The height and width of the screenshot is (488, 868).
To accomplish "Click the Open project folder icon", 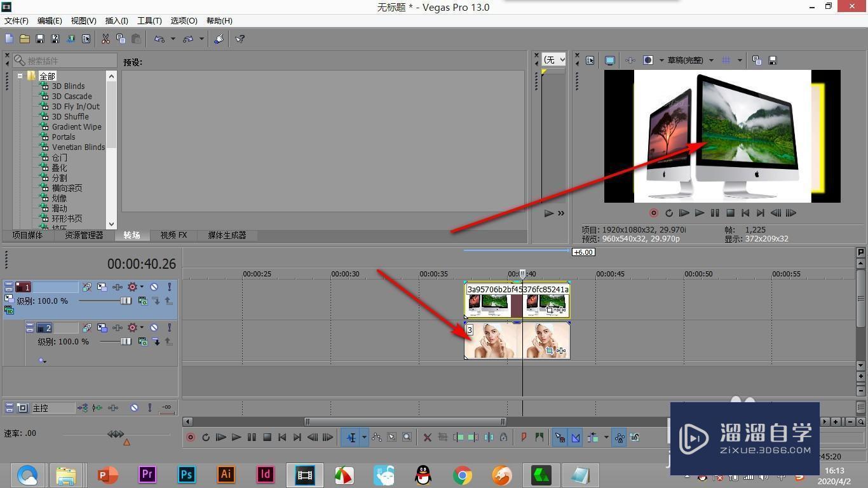I will point(25,39).
